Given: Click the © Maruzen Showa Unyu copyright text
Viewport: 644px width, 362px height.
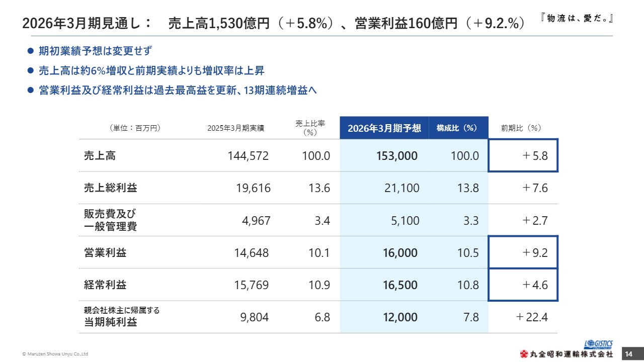Looking at the screenshot, I should pyautogui.click(x=56, y=354).
